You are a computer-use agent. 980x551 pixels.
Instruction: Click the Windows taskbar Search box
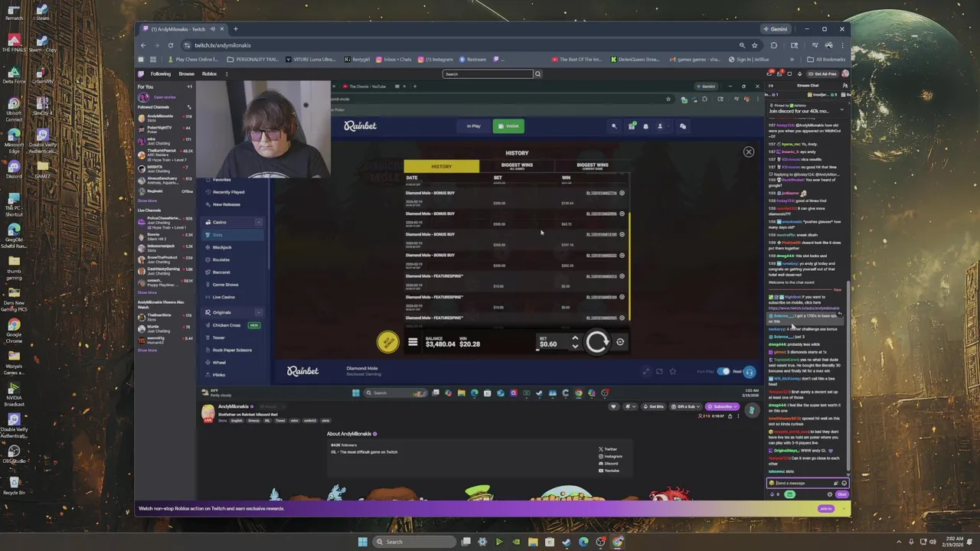(x=414, y=542)
